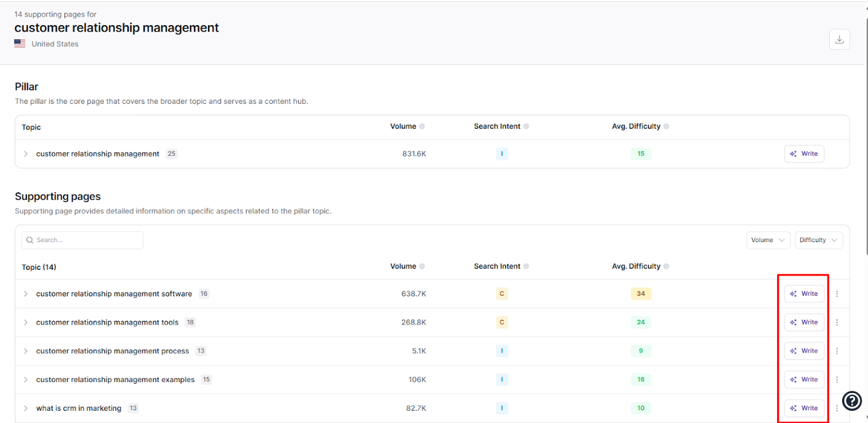Click the page vertical scrollbar
This screenshot has width=868, height=423.
[x=866, y=136]
